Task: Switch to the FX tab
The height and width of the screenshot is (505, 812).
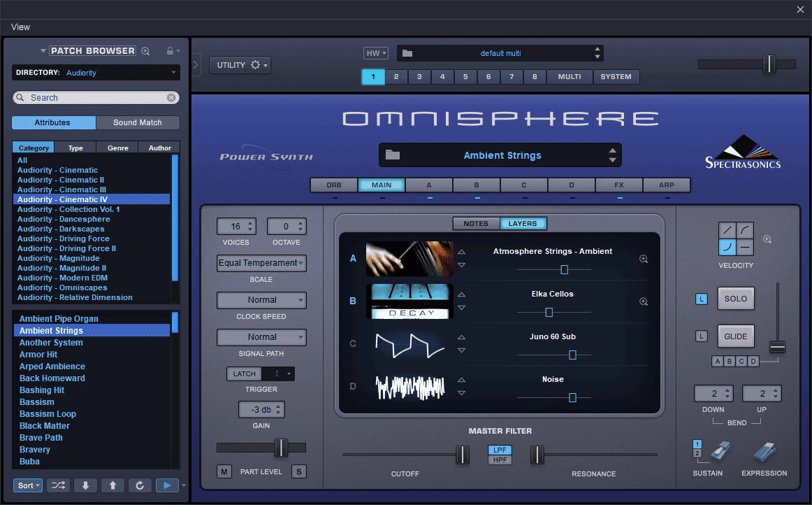Action: (x=619, y=185)
